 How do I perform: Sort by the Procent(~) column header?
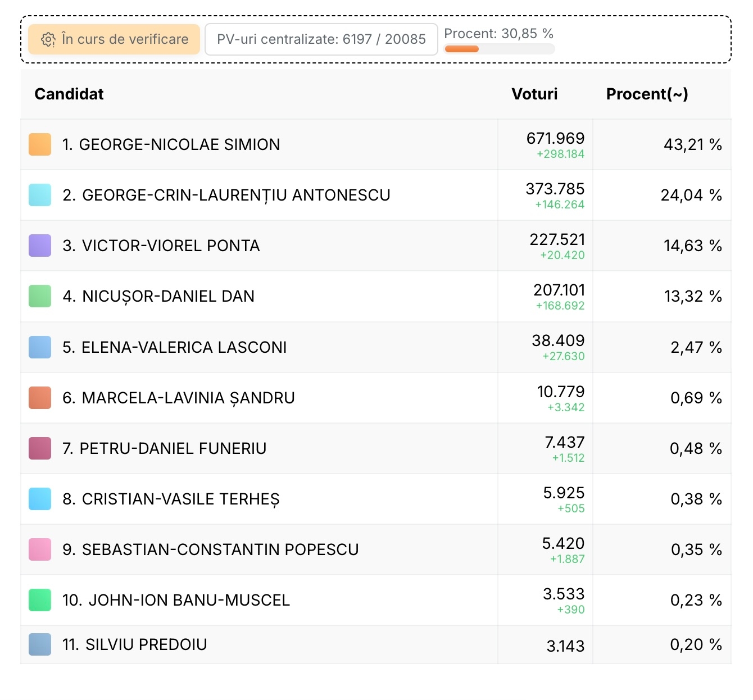pos(647,94)
